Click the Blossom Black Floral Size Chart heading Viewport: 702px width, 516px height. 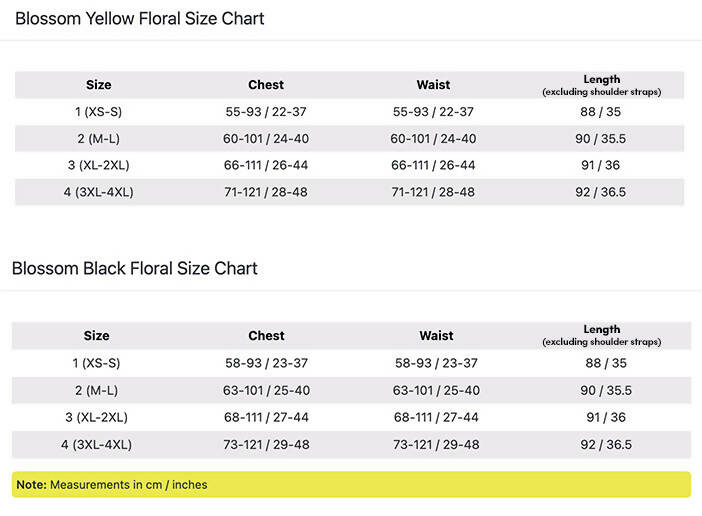[x=135, y=268]
